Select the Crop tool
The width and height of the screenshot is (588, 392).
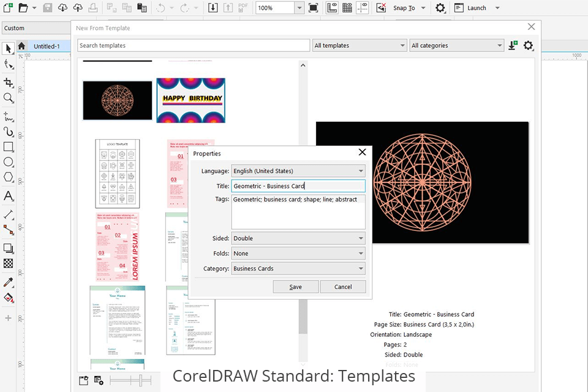click(8, 82)
